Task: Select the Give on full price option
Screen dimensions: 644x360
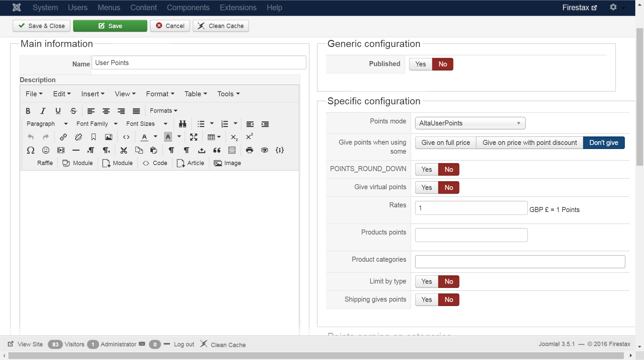Action: point(445,143)
